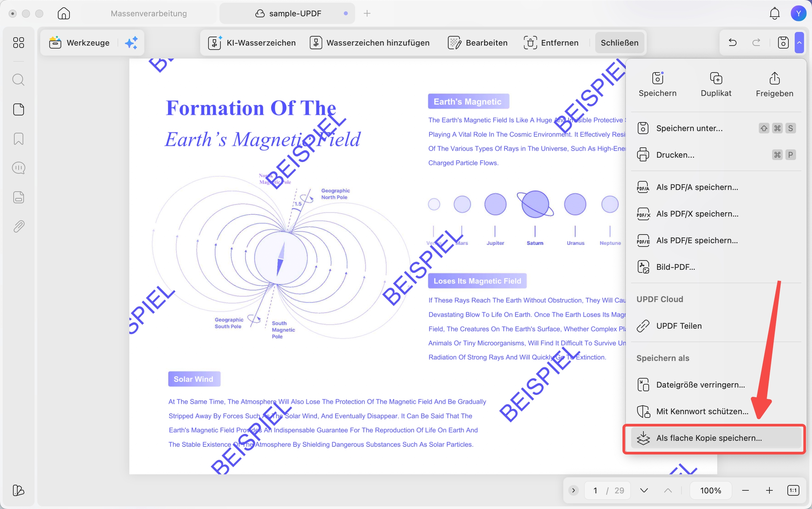The image size is (812, 509).
Task: Click Duplikat in the save panel
Action: coord(716,85)
